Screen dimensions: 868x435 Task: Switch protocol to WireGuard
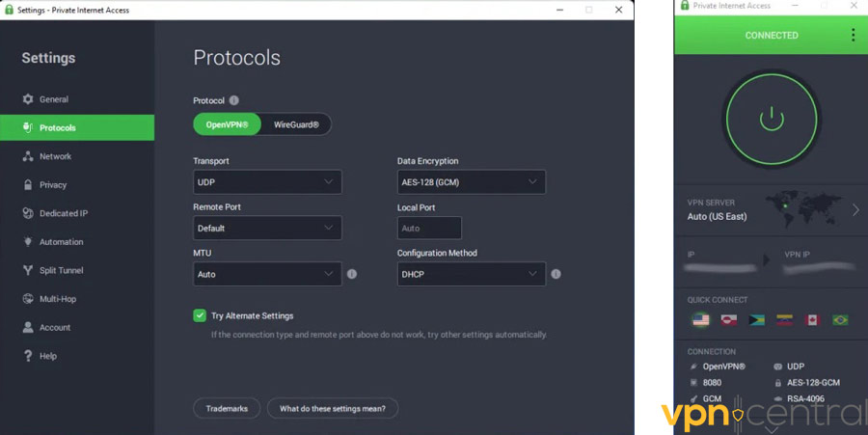pos(296,124)
